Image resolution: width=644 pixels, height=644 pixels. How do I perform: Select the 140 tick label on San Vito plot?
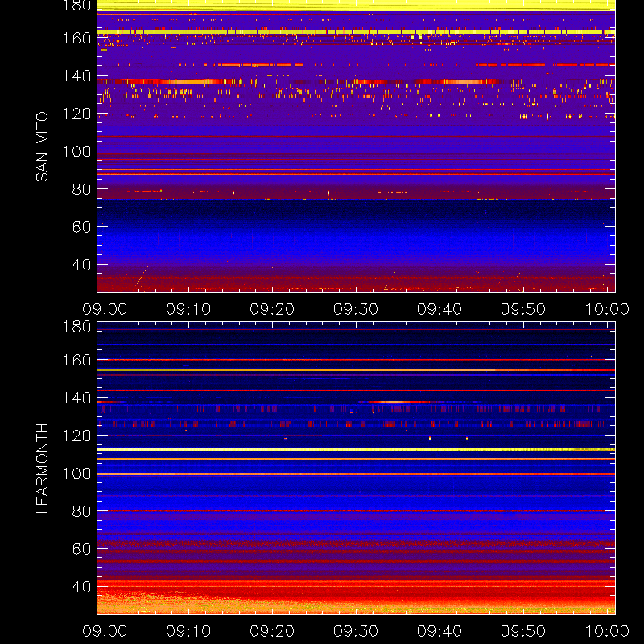[76, 76]
